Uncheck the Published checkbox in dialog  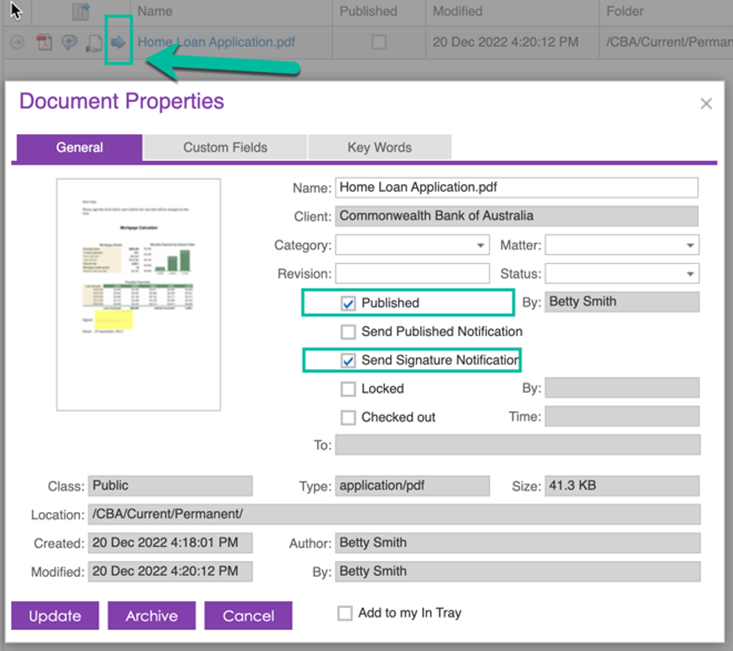(x=348, y=303)
